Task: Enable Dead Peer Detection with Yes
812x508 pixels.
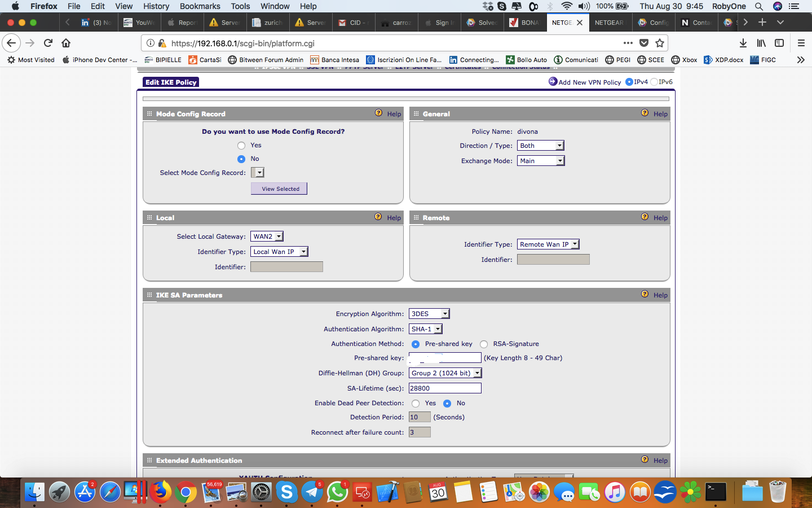Action: (416, 404)
